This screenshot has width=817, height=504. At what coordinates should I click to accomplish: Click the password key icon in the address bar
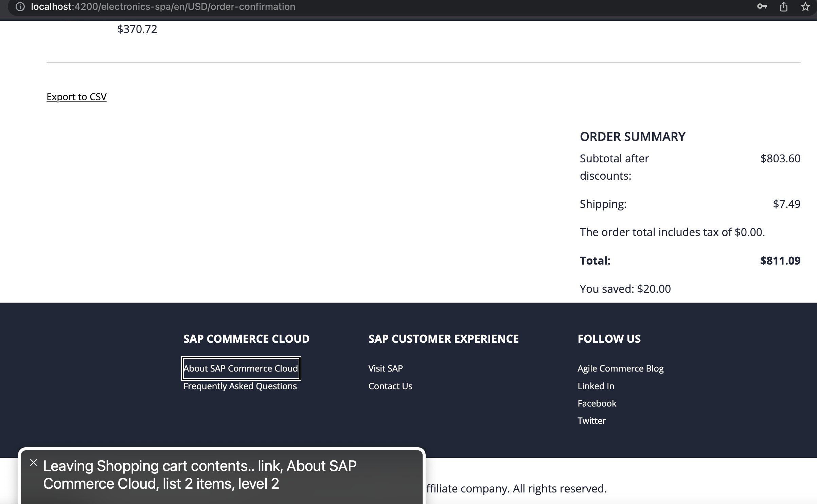pyautogui.click(x=762, y=6)
